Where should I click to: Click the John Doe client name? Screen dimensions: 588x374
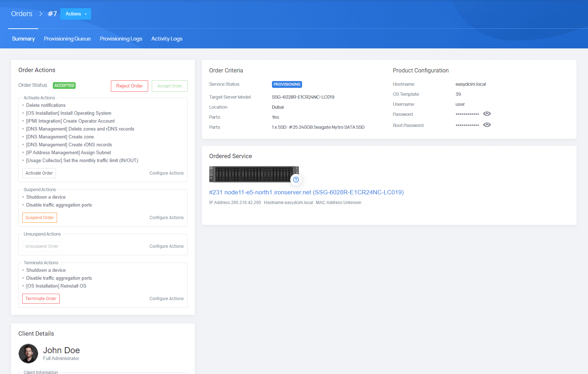point(61,350)
